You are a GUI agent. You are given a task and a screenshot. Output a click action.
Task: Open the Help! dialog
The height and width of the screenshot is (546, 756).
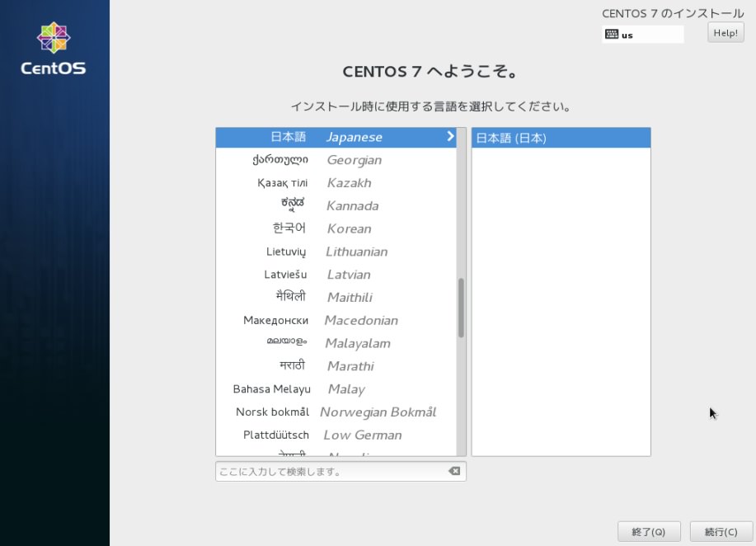click(x=725, y=32)
